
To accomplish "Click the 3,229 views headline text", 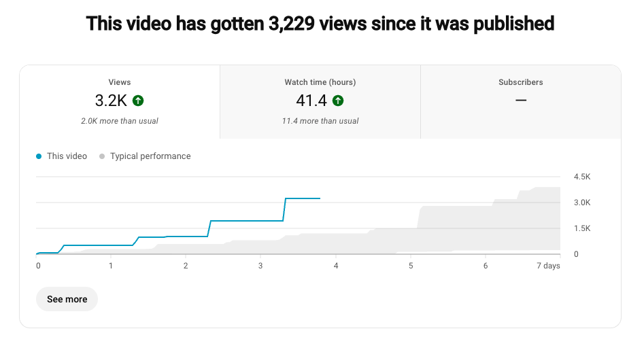I will click(x=320, y=24).
